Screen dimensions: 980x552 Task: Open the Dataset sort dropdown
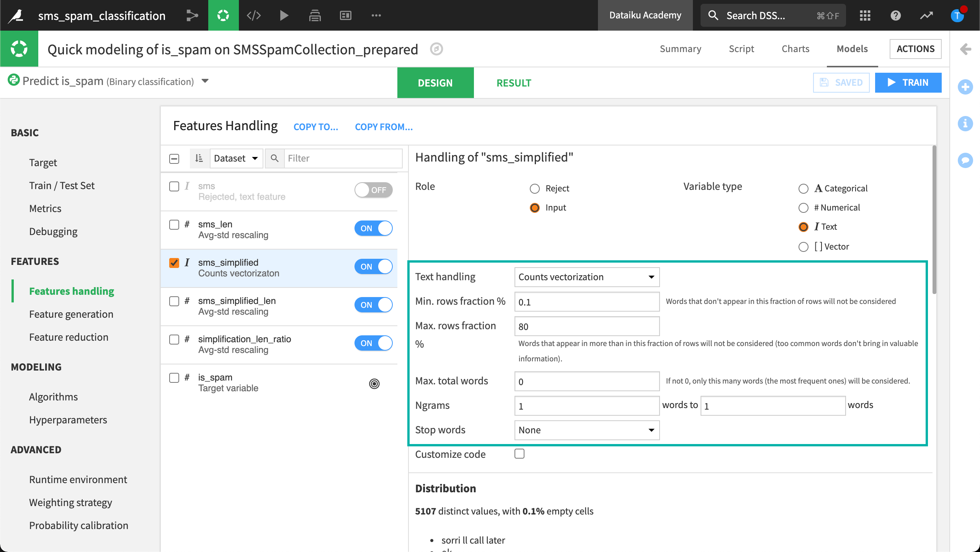(236, 158)
